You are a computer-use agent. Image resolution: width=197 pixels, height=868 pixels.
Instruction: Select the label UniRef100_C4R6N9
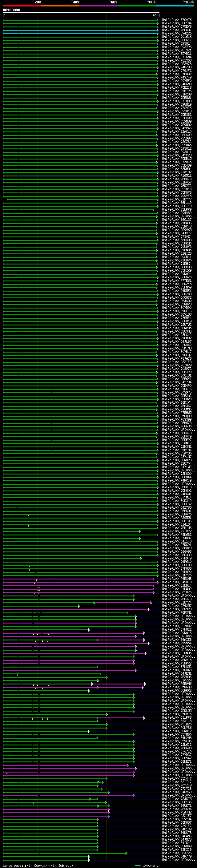point(177,84)
